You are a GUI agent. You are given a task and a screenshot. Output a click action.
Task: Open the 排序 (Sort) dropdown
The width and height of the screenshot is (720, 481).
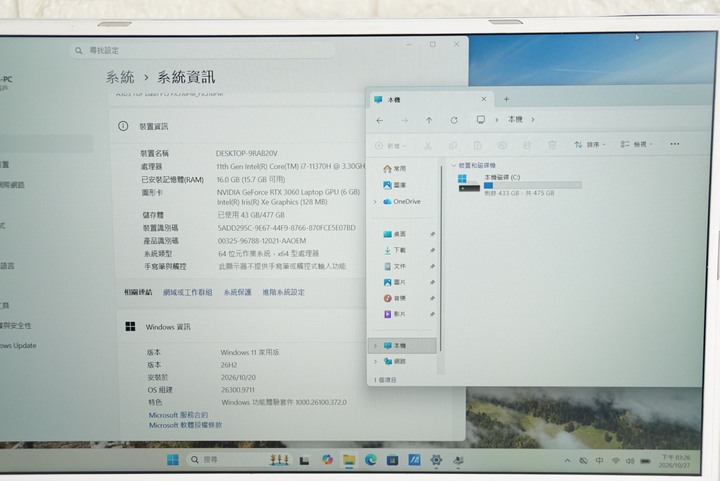590,145
